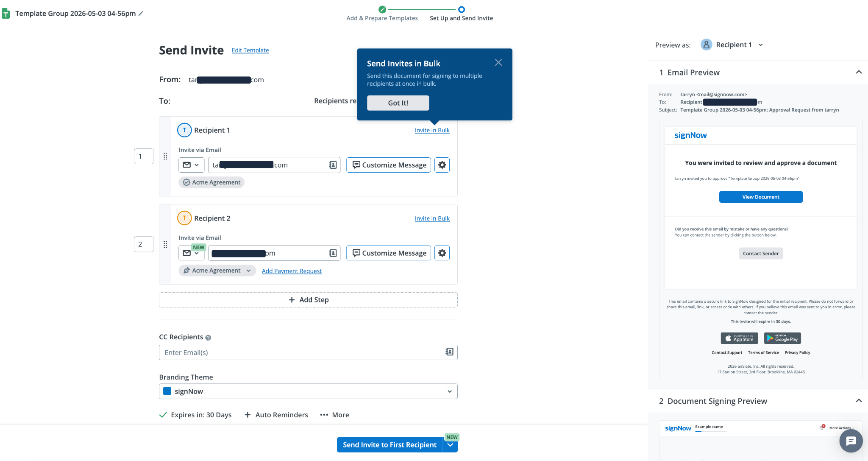The height and width of the screenshot is (461, 868).
Task: Click the signing order box for step 2
Action: click(x=144, y=244)
